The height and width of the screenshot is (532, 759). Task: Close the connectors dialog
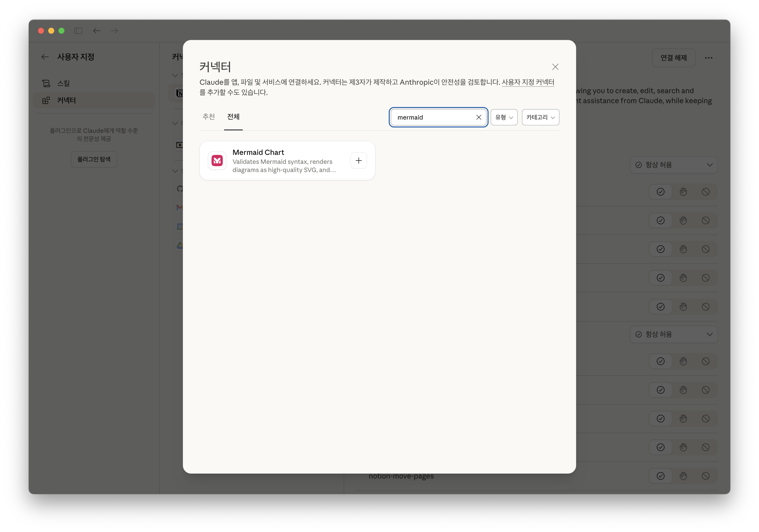[x=555, y=67]
